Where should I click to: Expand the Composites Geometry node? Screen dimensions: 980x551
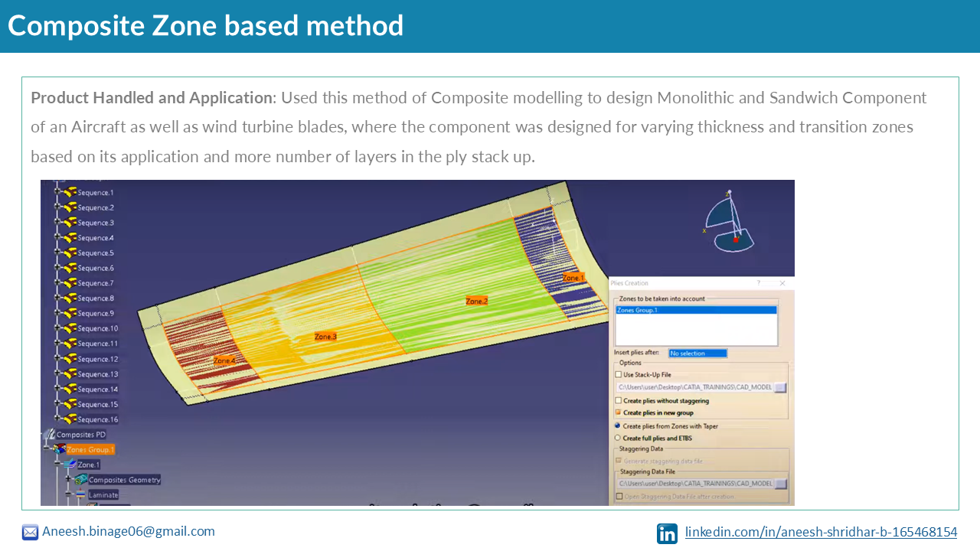(x=68, y=480)
